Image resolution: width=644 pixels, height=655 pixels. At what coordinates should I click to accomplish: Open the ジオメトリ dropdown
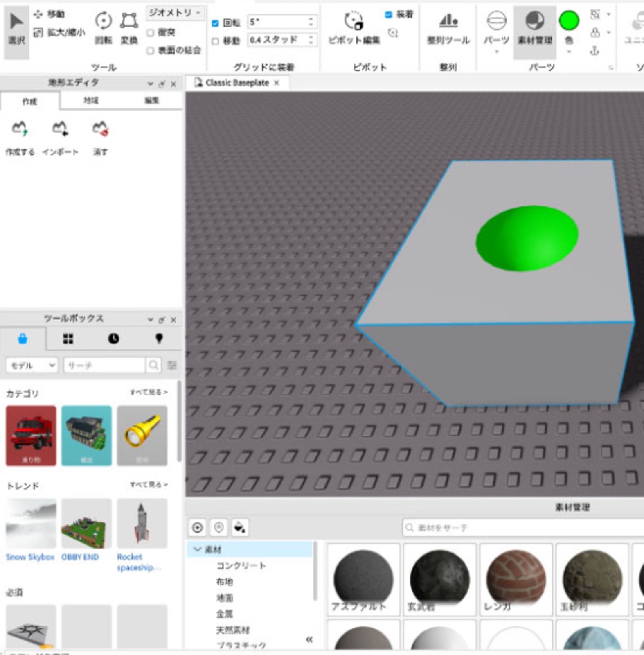pos(175,13)
